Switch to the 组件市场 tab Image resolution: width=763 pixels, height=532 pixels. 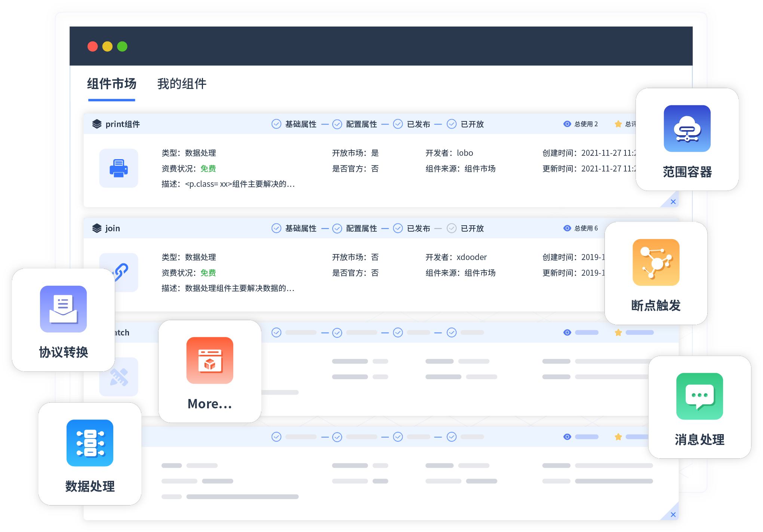pyautogui.click(x=111, y=84)
